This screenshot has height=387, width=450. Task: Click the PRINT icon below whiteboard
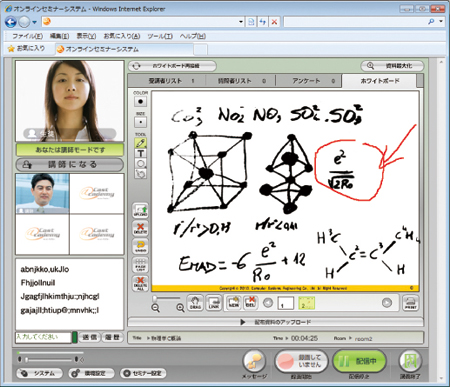411,303
